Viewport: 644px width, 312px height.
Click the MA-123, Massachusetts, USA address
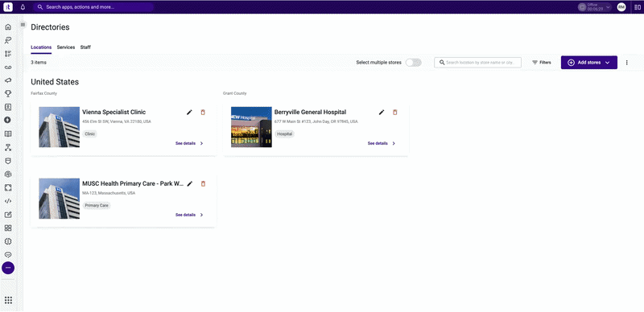[x=109, y=193]
